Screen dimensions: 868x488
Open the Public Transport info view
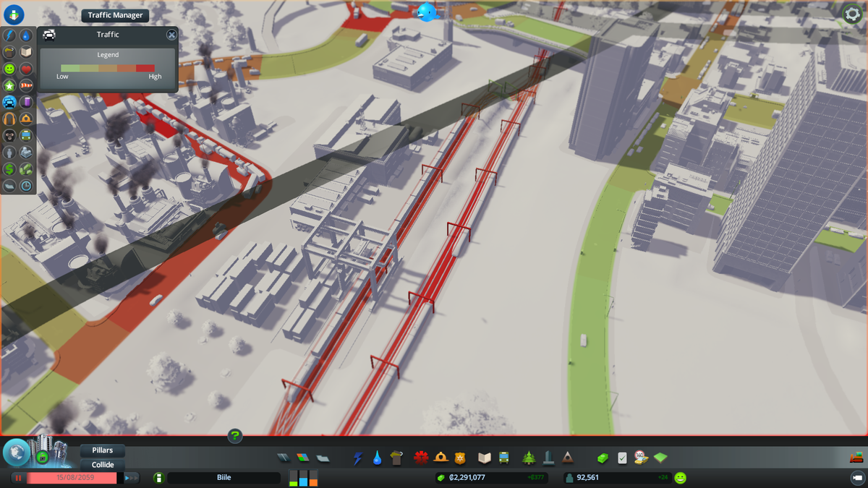click(x=26, y=135)
